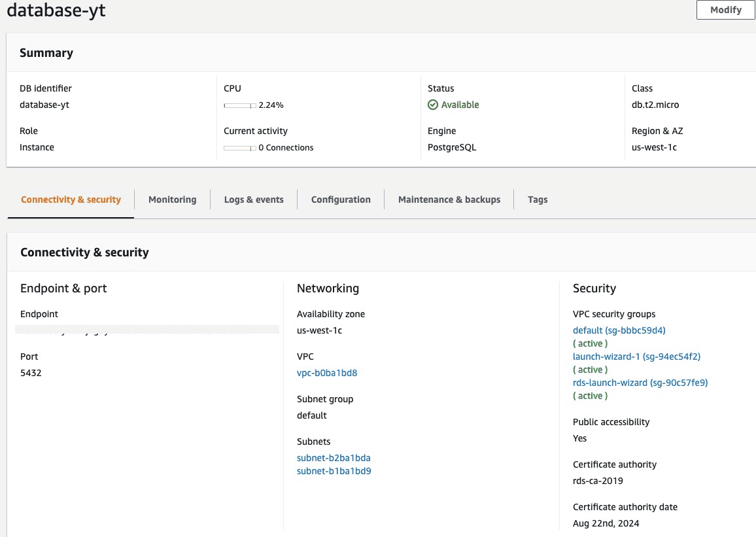Click the Port value 5432
The image size is (756, 537).
(31, 373)
